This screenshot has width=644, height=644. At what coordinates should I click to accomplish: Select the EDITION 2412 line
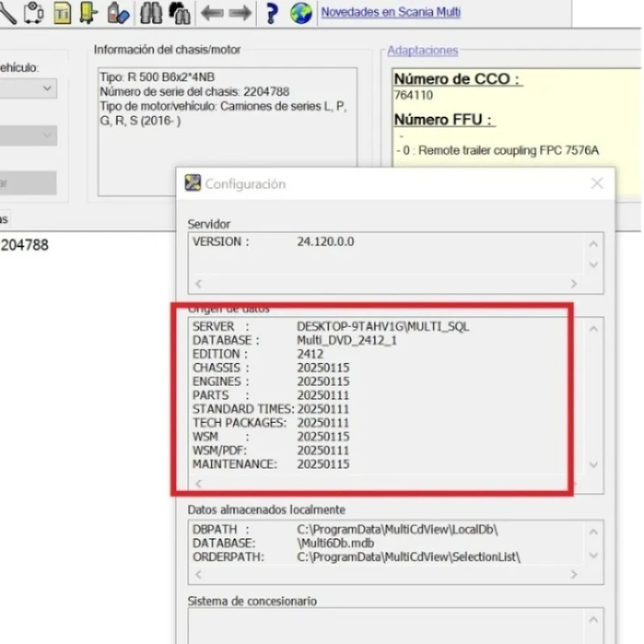[x=258, y=354]
